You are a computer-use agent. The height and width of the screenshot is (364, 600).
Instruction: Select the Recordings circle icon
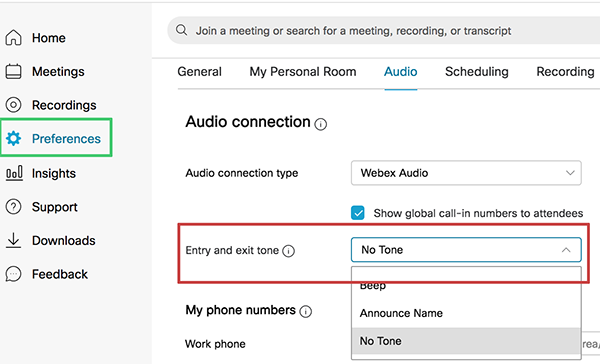pyautogui.click(x=13, y=104)
